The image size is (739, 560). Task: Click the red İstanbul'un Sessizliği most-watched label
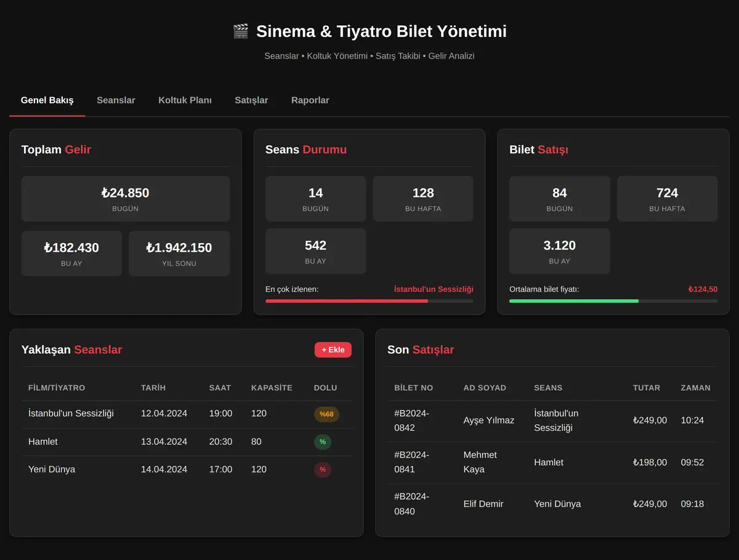point(434,289)
